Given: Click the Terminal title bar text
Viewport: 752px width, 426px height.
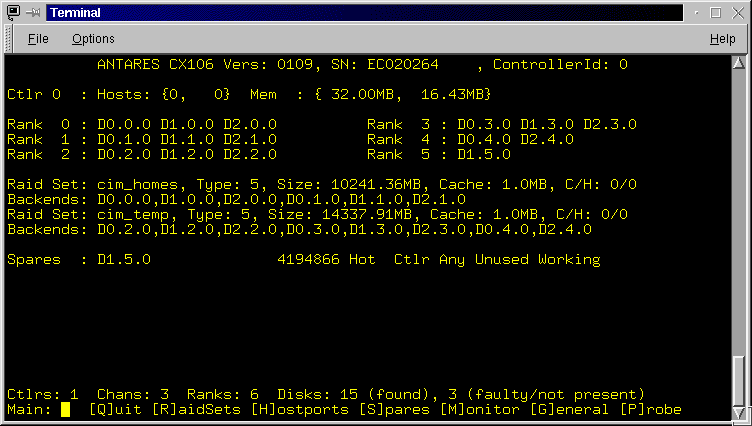Looking at the screenshot, I should point(76,12).
